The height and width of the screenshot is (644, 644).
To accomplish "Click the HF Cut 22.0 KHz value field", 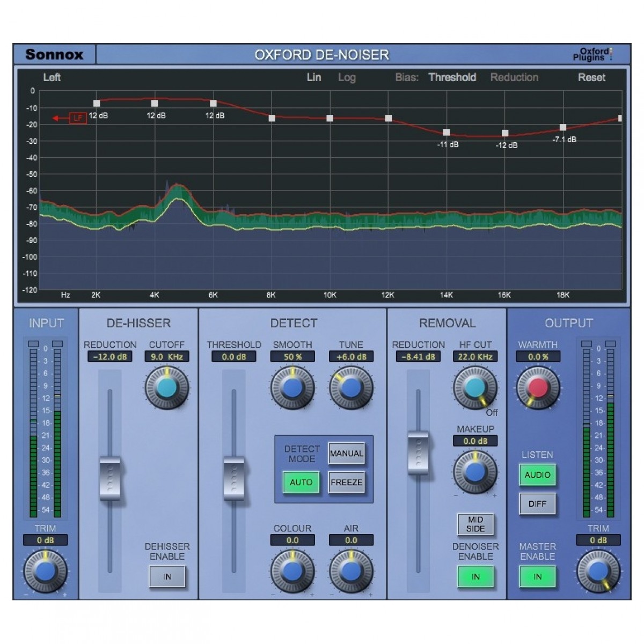I will coord(475,357).
